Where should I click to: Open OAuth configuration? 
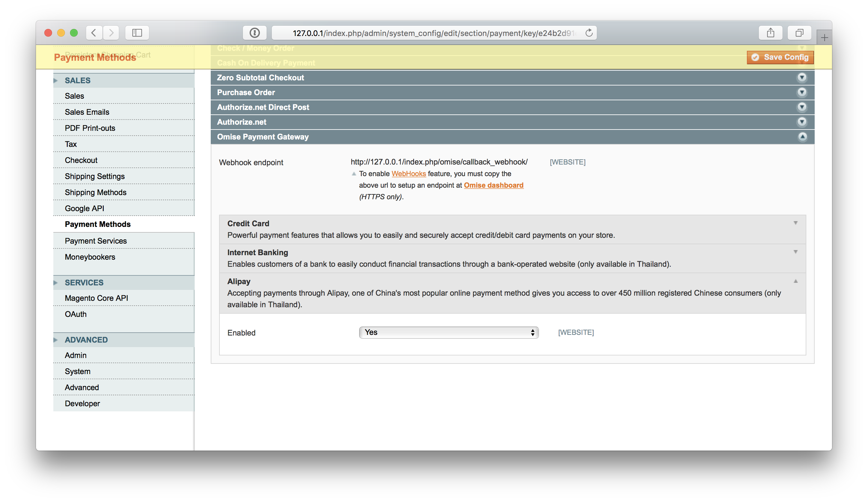tap(124, 314)
